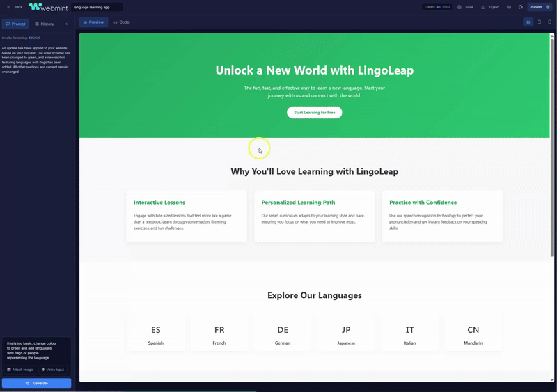Collapse the left prompt sidebar with the chevron
The width and height of the screenshot is (557, 392).
coord(67,24)
